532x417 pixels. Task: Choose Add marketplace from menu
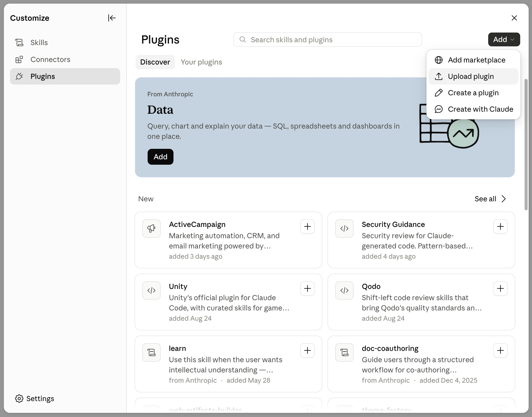click(x=473, y=60)
